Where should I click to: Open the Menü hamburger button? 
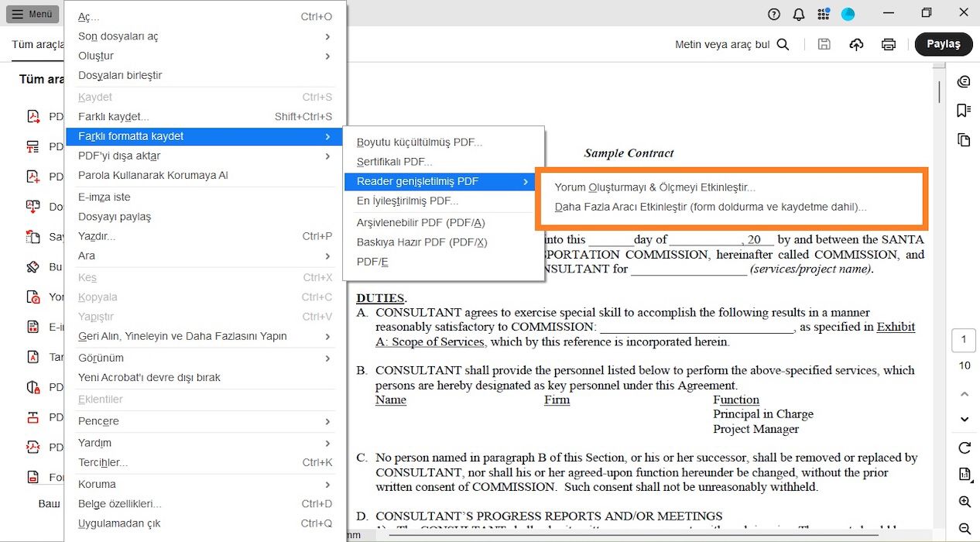pyautogui.click(x=31, y=14)
